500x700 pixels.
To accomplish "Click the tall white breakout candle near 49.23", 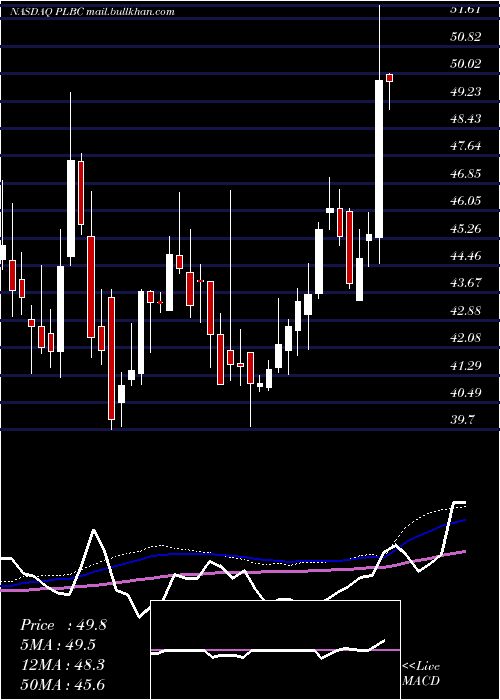I will [379, 159].
